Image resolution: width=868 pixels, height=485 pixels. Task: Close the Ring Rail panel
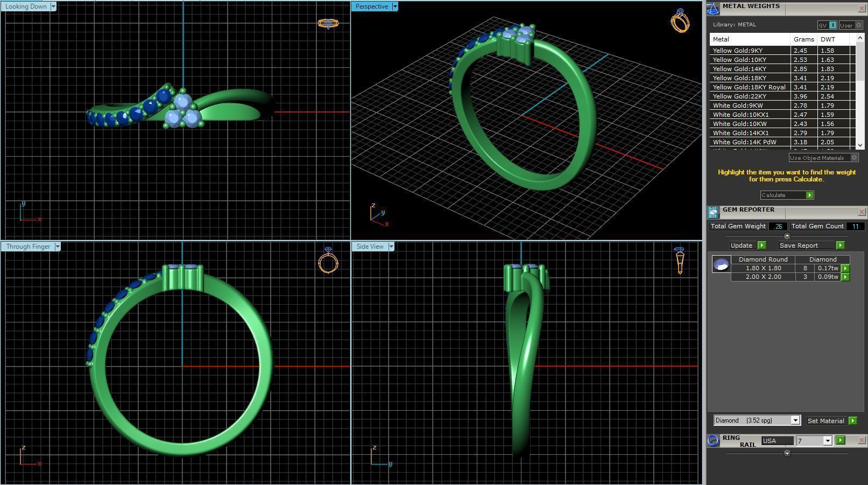[862, 440]
